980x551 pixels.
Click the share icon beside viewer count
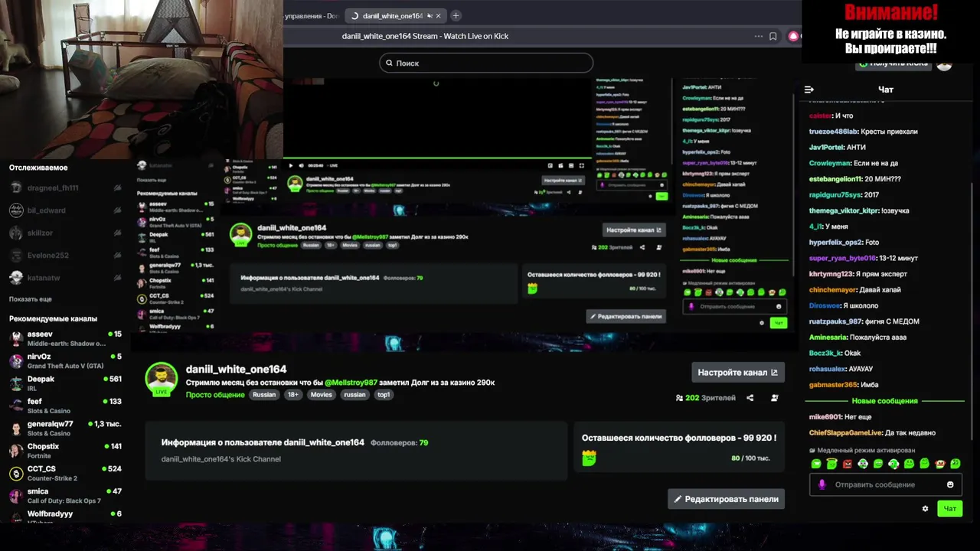pyautogui.click(x=750, y=398)
